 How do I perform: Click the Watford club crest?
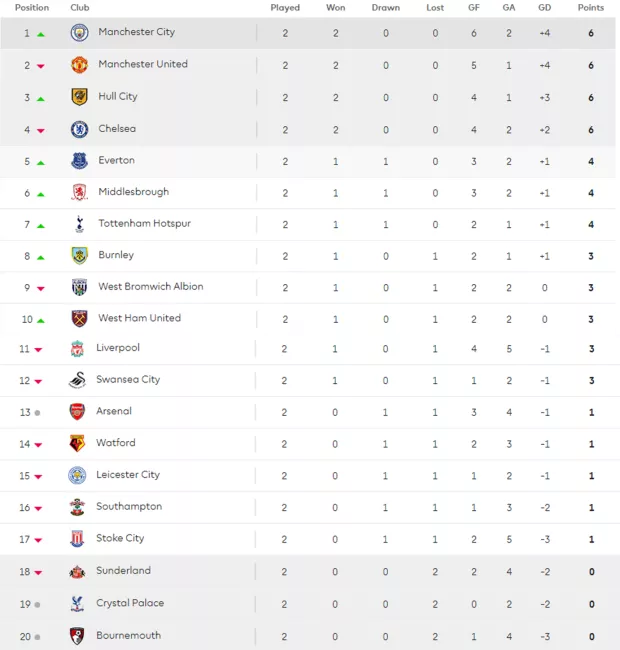[77, 444]
